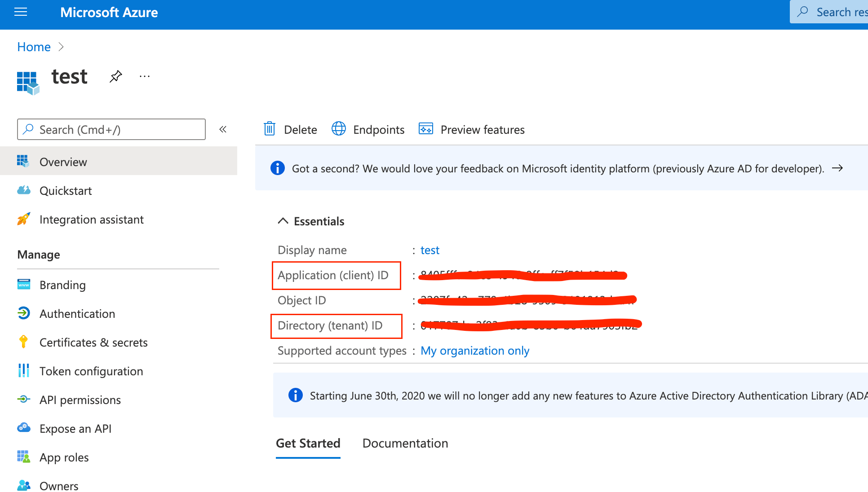Image resolution: width=868 pixels, height=492 pixels.
Task: Switch to the Documentation tab
Action: pyautogui.click(x=405, y=443)
